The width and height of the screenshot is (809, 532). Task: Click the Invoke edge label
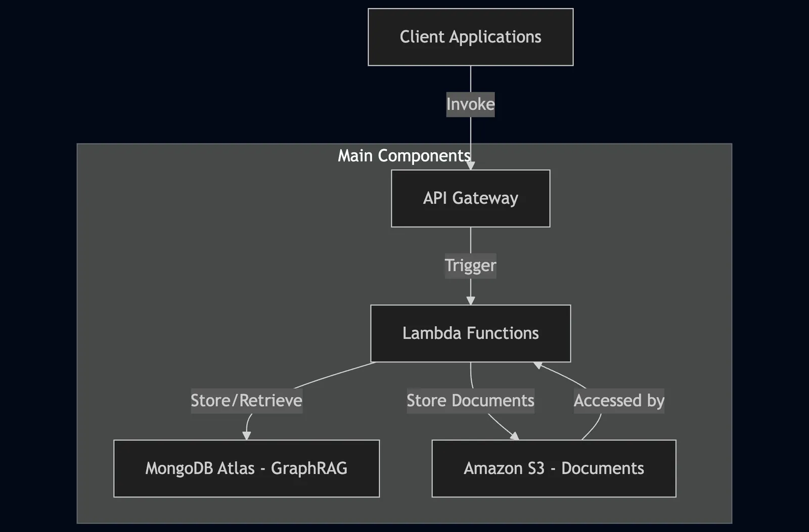[470, 104]
